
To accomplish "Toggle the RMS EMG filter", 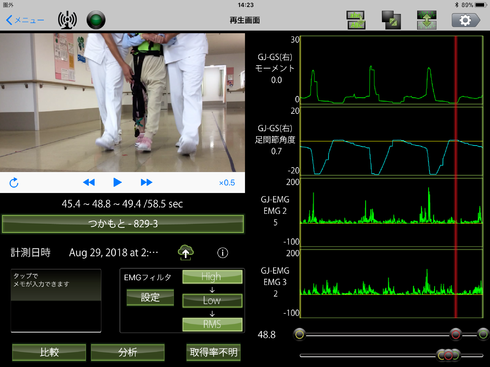I will click(x=212, y=324).
